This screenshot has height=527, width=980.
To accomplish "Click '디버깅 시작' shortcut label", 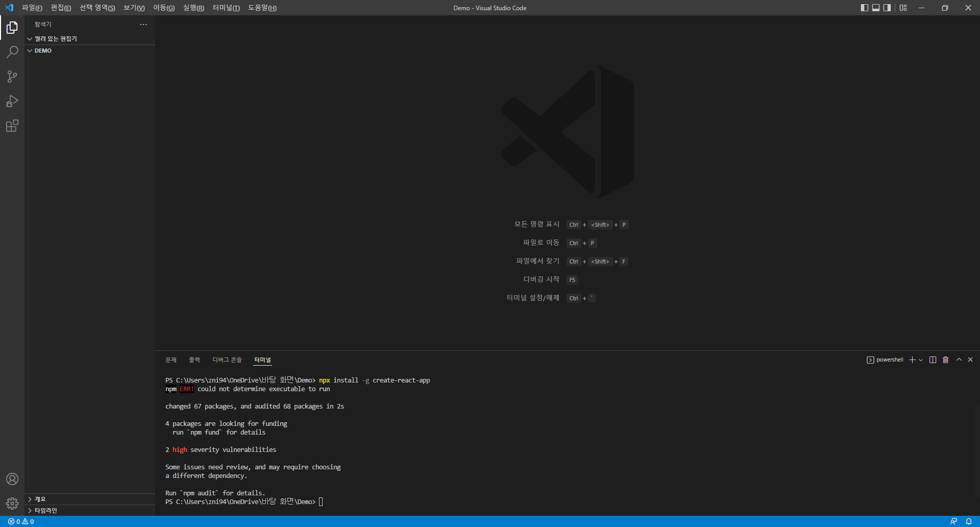I will pyautogui.click(x=541, y=279).
